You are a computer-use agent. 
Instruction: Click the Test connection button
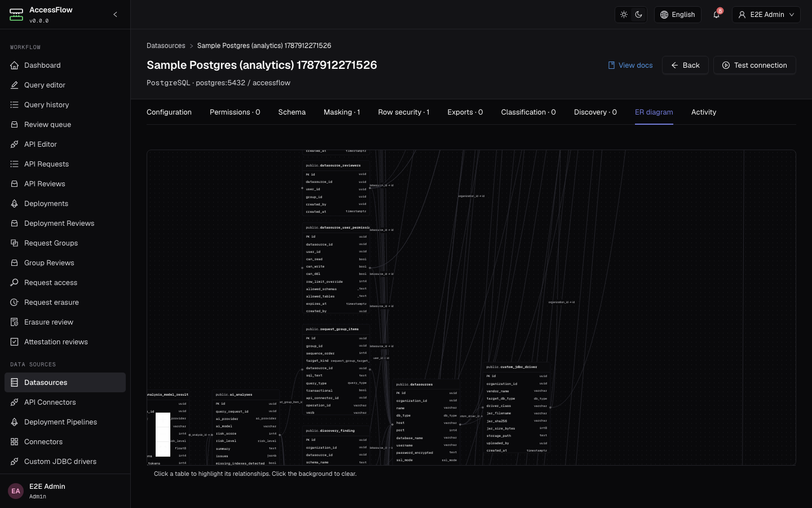tap(754, 65)
